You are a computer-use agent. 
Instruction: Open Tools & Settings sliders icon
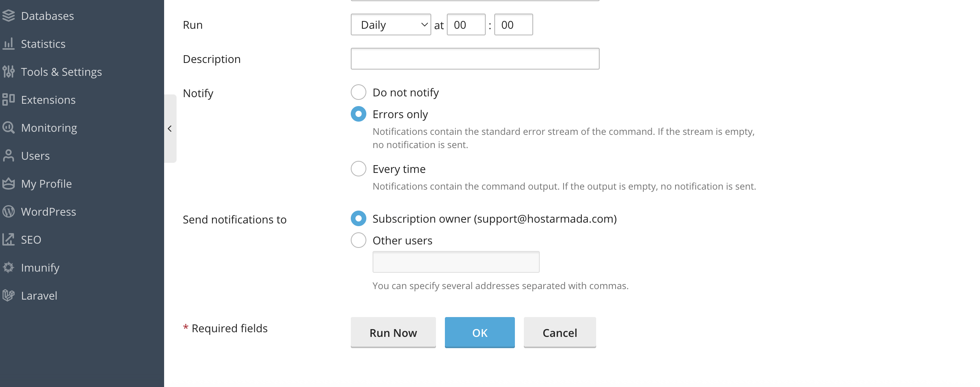pyautogui.click(x=8, y=72)
